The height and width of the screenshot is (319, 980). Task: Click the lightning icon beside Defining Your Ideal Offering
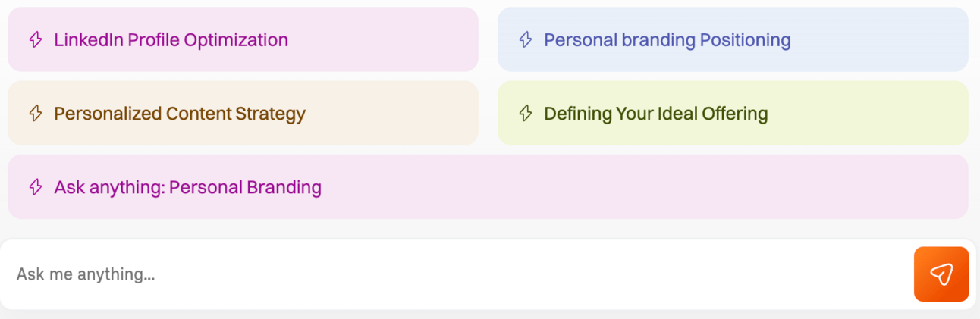click(x=526, y=114)
